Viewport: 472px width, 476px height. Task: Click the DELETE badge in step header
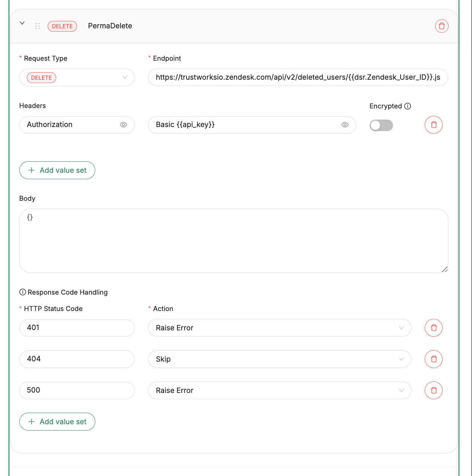pyautogui.click(x=62, y=26)
